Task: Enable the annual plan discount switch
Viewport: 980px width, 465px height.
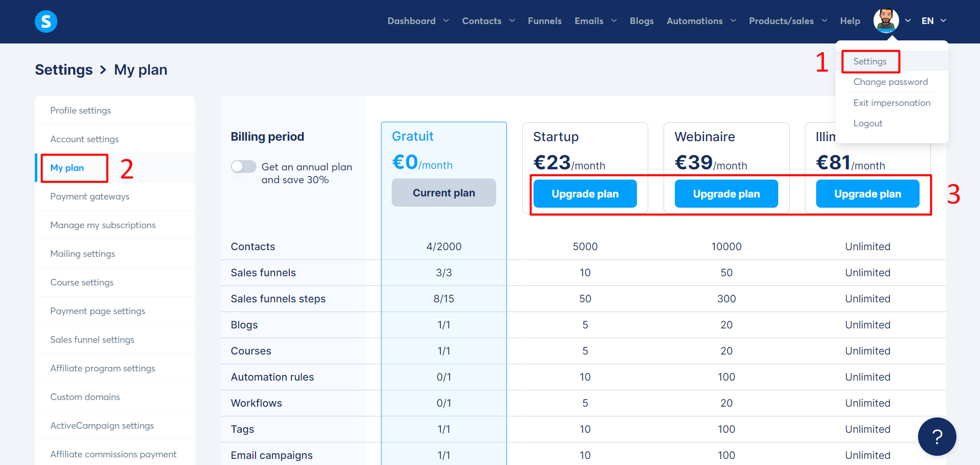Action: pos(243,166)
